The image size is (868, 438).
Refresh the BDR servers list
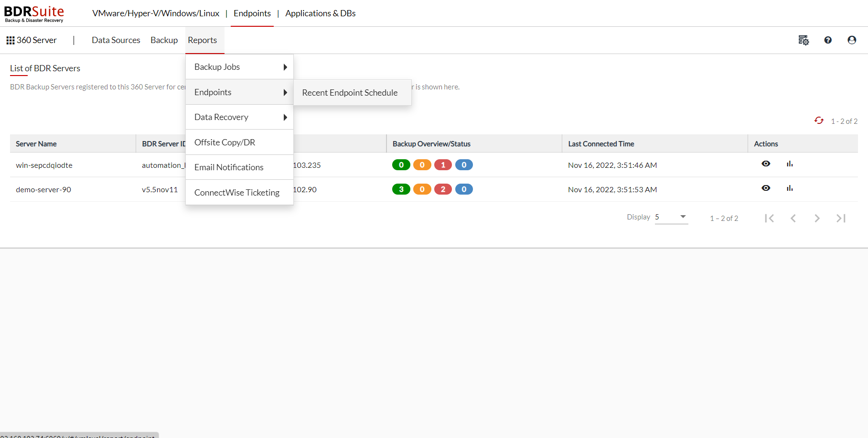tap(819, 120)
